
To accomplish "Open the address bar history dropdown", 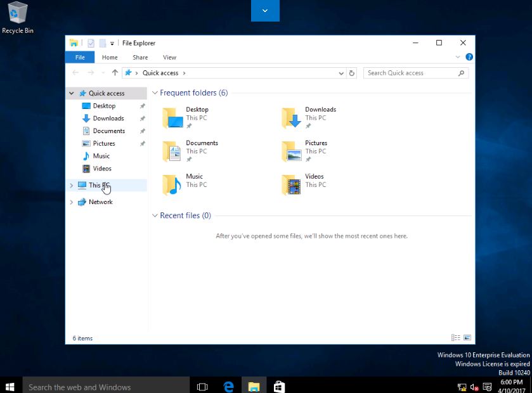I will pyautogui.click(x=342, y=73).
